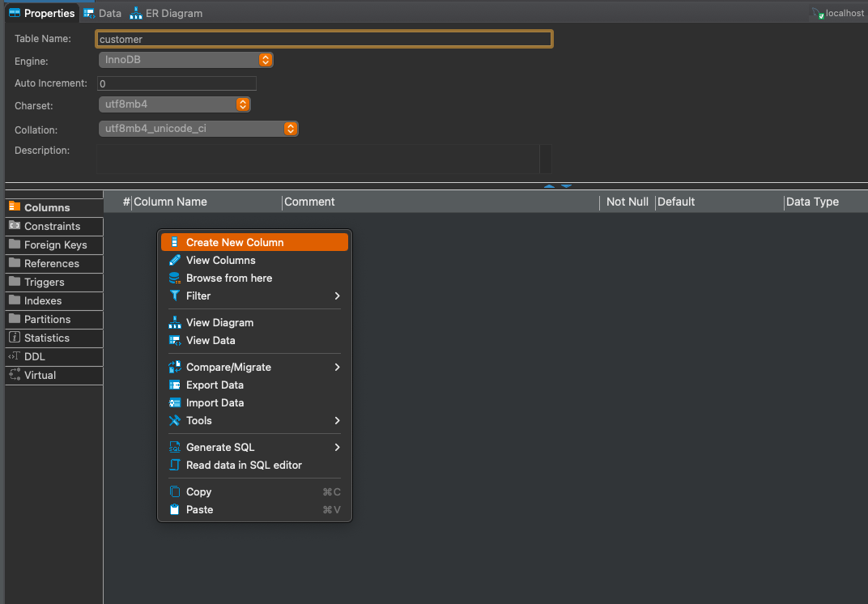Open the DDL view
This screenshot has width=868, height=604.
(34, 356)
